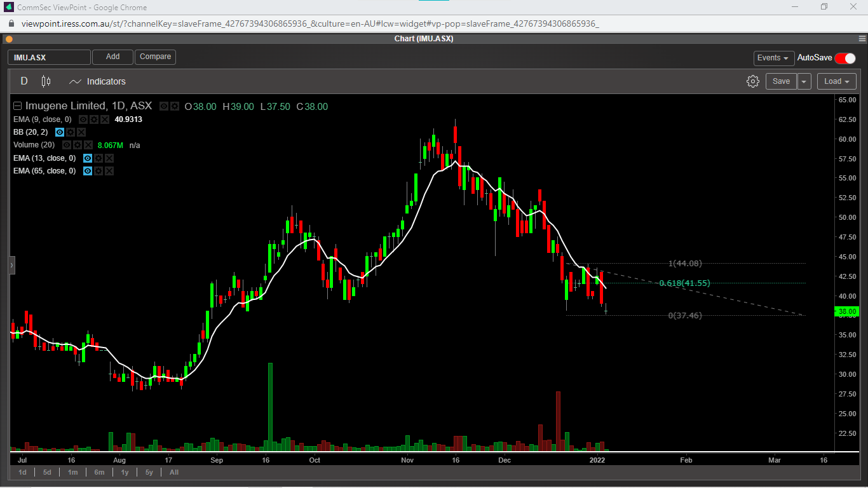Select the All time range

(173, 472)
